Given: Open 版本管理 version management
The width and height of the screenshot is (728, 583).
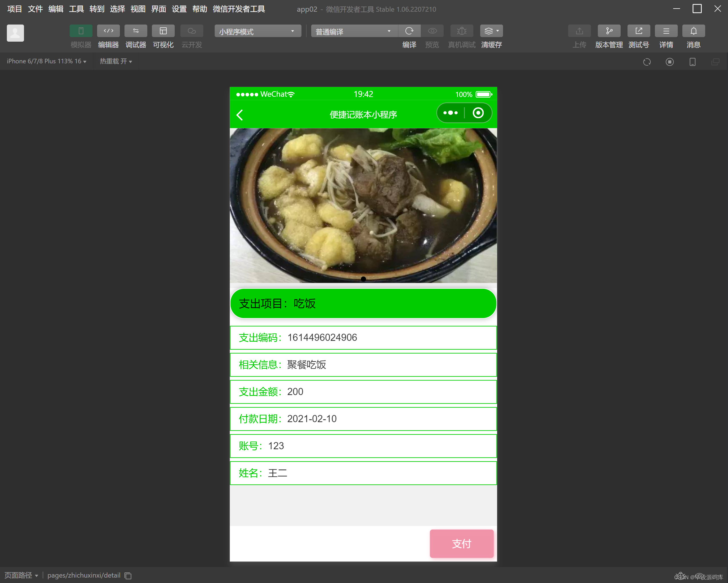Looking at the screenshot, I should pos(609,31).
